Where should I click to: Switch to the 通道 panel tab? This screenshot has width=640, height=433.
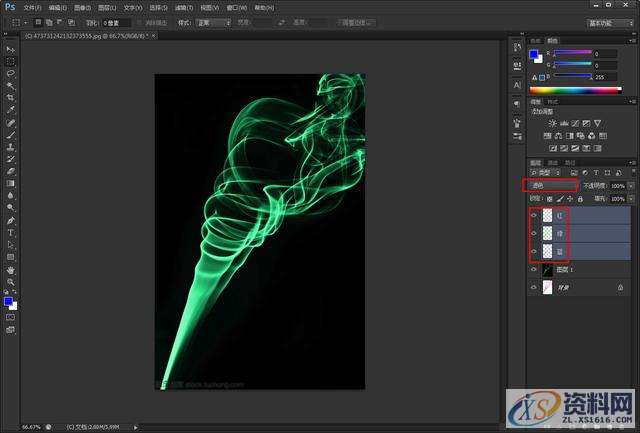553,162
